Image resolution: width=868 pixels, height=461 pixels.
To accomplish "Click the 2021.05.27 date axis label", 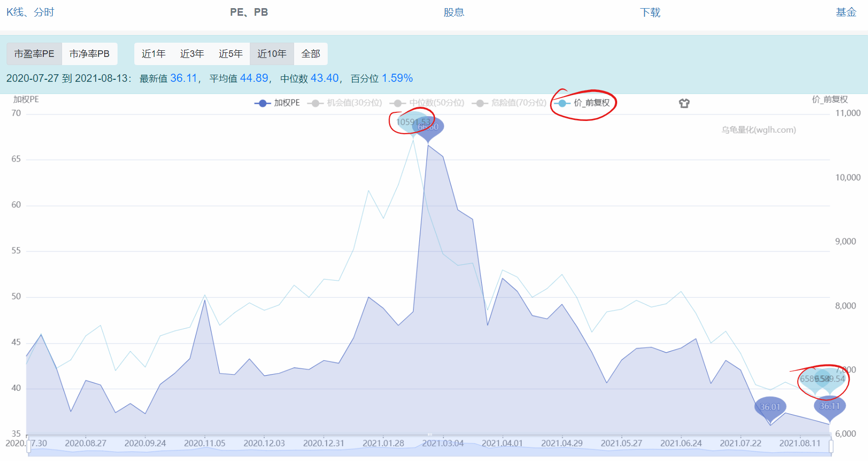I will 621,444.
